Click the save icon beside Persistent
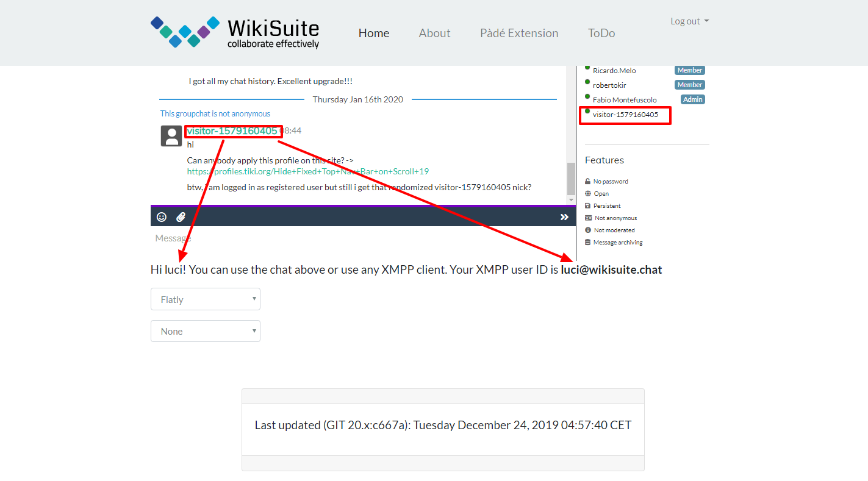The height and width of the screenshot is (481, 868). 588,206
